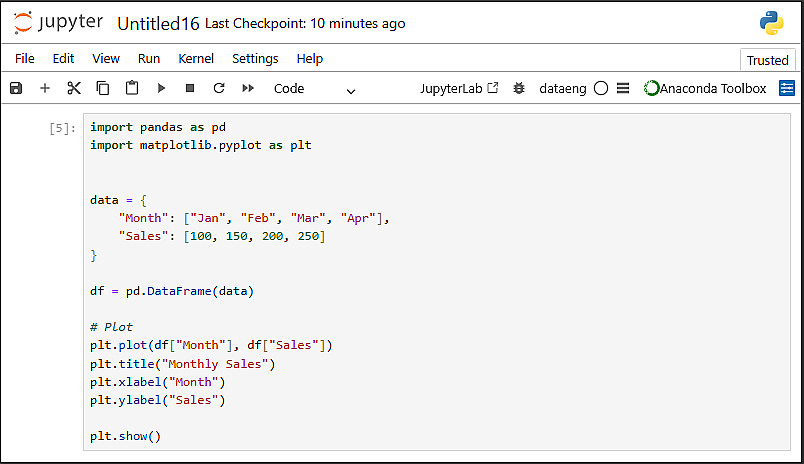Image resolution: width=804 pixels, height=464 pixels.
Task: Open the Settings menu
Action: tap(255, 59)
